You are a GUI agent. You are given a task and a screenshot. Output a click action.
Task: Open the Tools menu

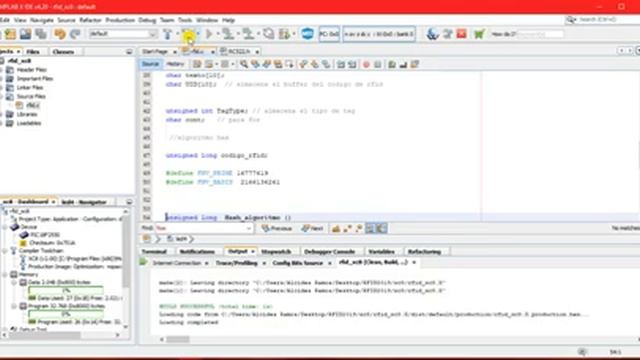(184, 20)
